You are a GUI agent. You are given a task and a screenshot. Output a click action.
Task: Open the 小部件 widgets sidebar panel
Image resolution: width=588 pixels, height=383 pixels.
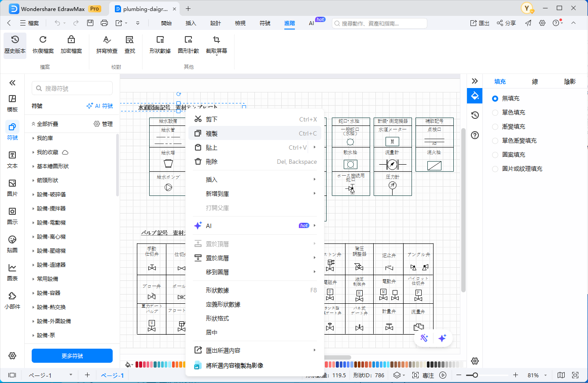[x=12, y=301]
